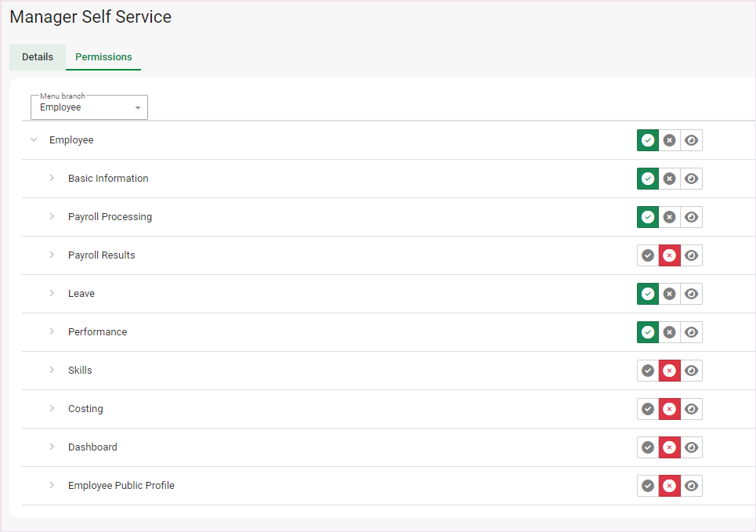Click the deny X icon for Leave
Viewport: 756px width, 532px height.
click(x=669, y=294)
